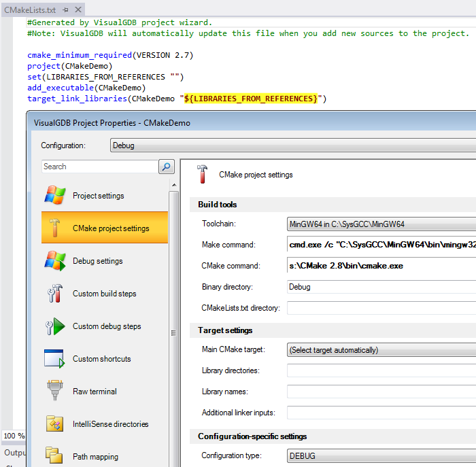Open the Main CMake target dropdown
Image resolution: width=476 pixels, height=467 pixels.
pyautogui.click(x=381, y=350)
